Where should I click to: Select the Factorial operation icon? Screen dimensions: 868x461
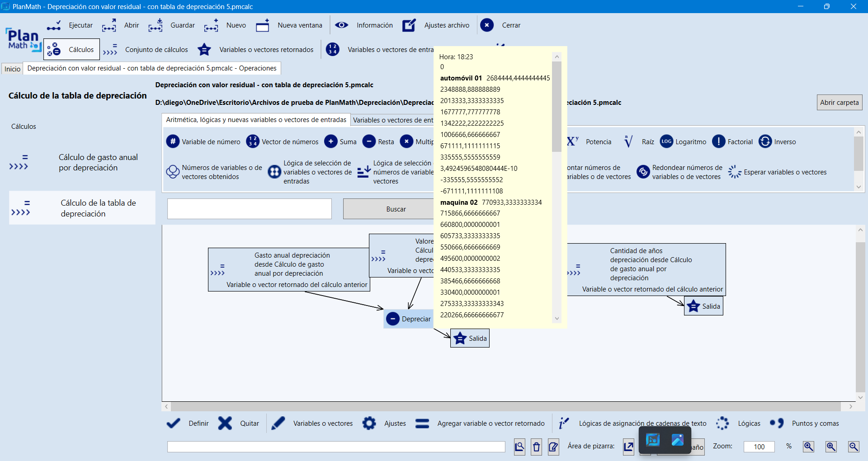click(x=718, y=141)
